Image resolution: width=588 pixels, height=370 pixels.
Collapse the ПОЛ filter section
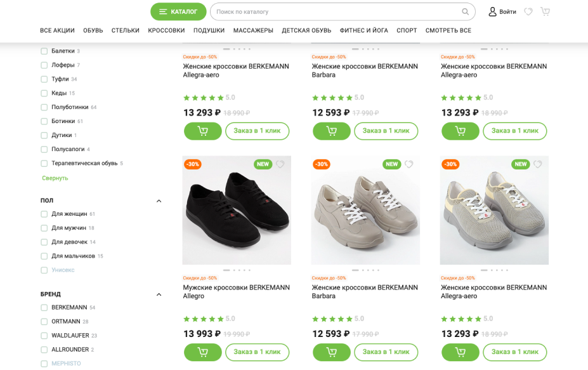159,201
